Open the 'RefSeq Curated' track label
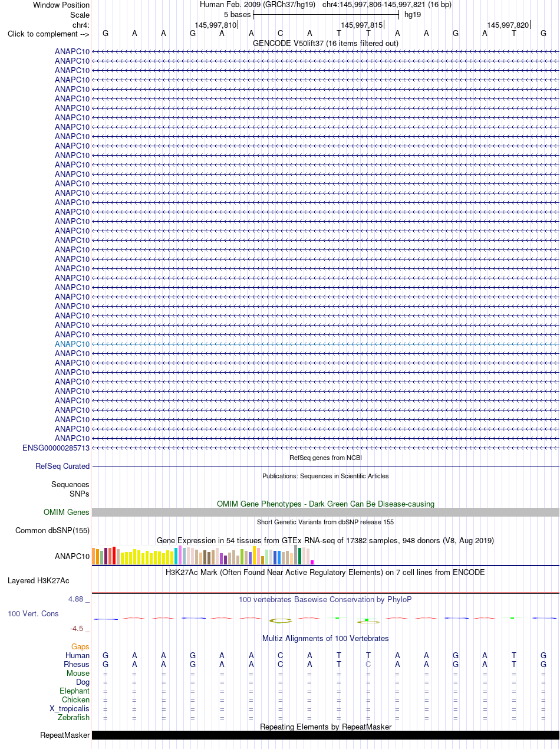560x749 pixels. click(x=62, y=466)
